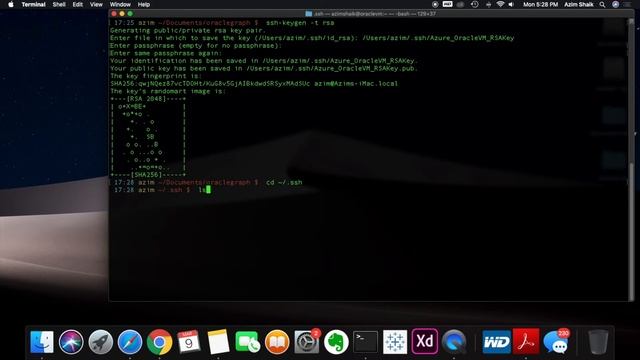This screenshot has height=360, width=640.
Task: Click Wi-Fi status icon in menu bar
Action: pos(500,4)
